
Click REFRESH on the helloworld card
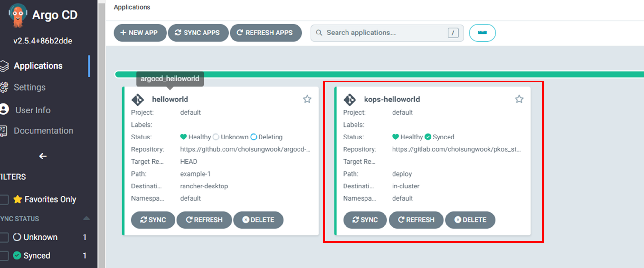204,220
